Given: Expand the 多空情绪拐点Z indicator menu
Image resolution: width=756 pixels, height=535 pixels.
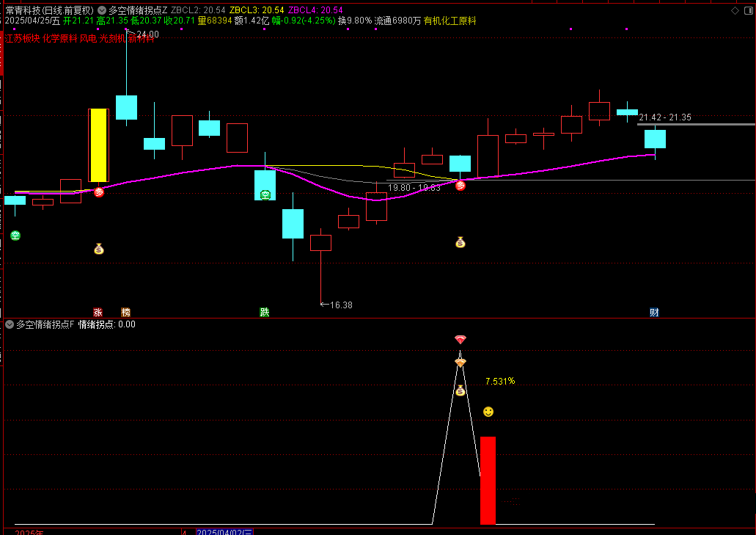Looking at the screenshot, I should (x=102, y=10).
